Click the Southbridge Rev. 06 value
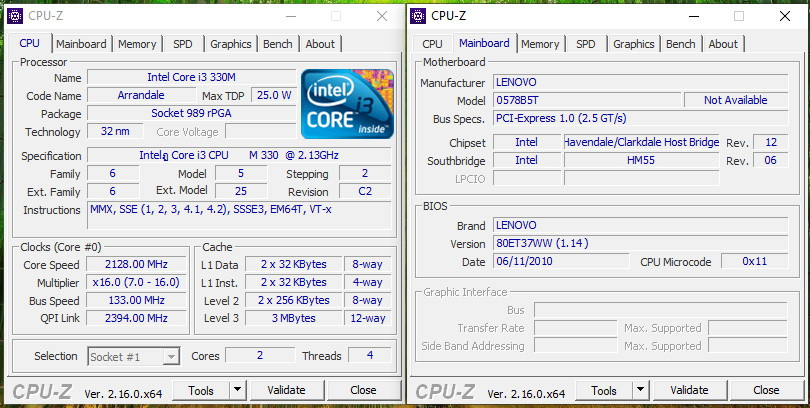The height and width of the screenshot is (408, 810). [771, 160]
